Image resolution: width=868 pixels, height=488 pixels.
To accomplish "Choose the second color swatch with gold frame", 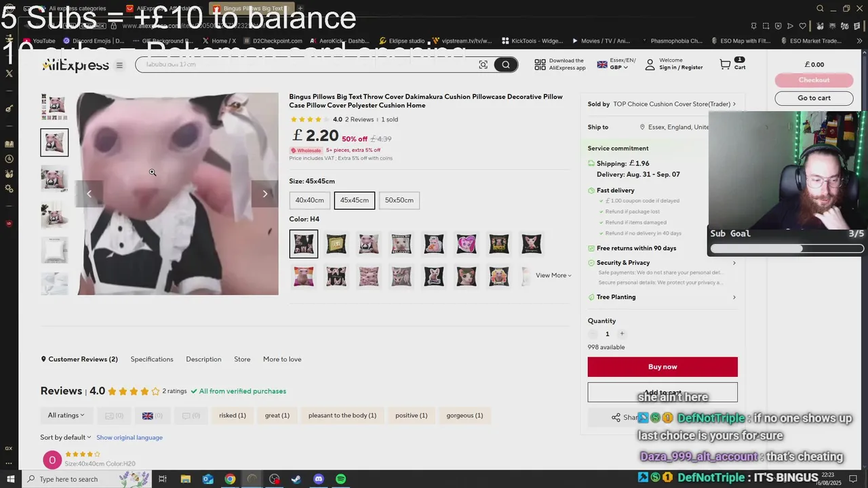I will (x=336, y=243).
